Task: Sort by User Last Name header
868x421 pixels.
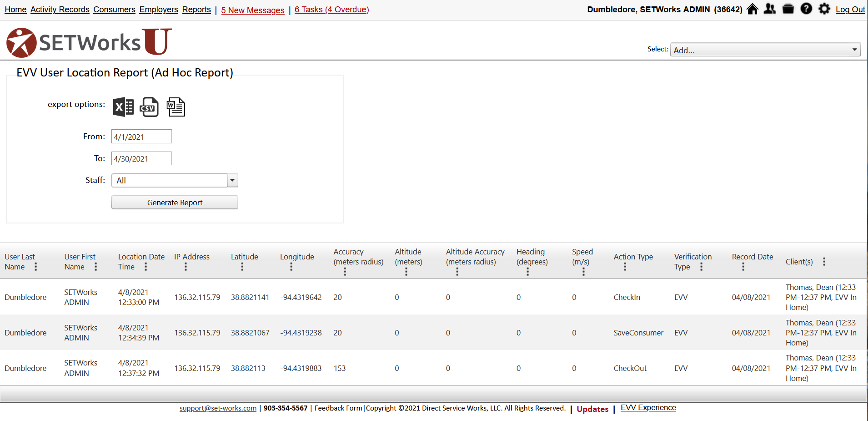Action: click(x=20, y=262)
